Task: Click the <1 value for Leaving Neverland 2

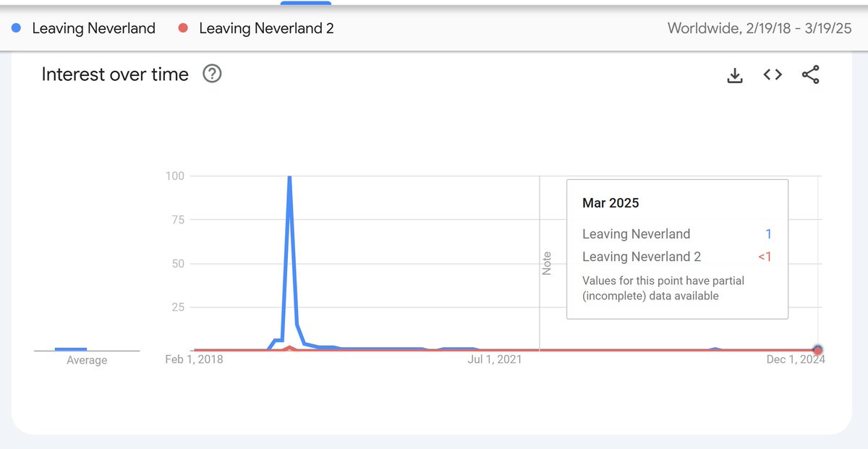Action: pyautogui.click(x=765, y=257)
